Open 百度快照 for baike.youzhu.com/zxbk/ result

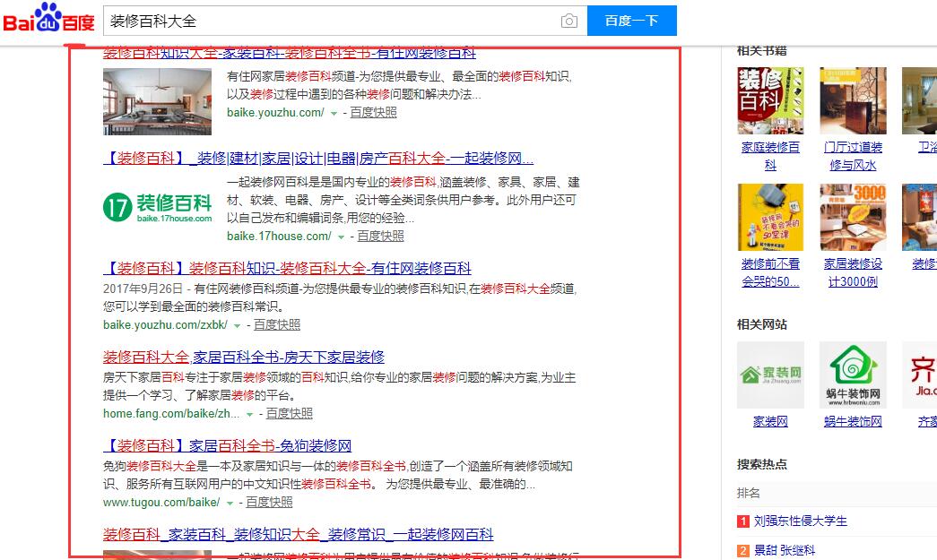(277, 324)
